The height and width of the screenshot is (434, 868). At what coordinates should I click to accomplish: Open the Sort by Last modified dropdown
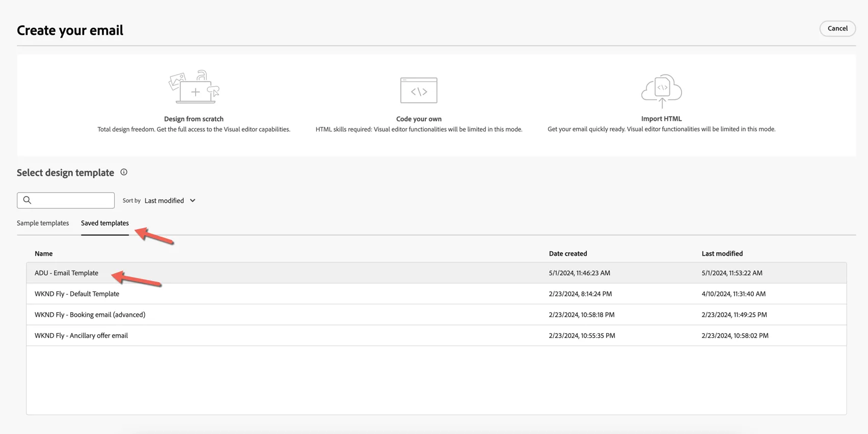coord(170,201)
